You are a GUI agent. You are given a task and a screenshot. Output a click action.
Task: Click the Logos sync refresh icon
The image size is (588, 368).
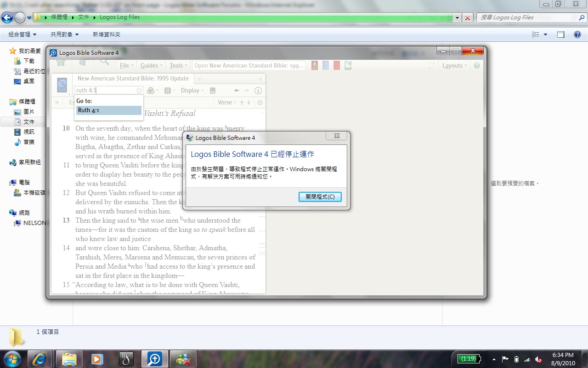431,65
